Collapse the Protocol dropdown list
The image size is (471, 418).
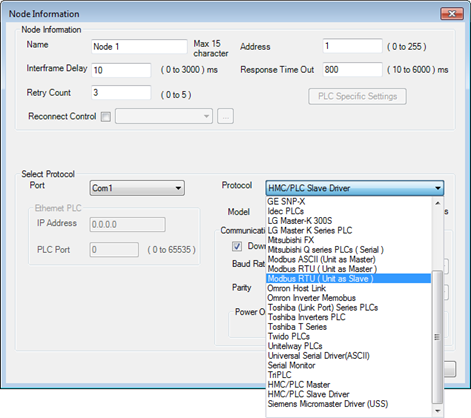[355, 188]
